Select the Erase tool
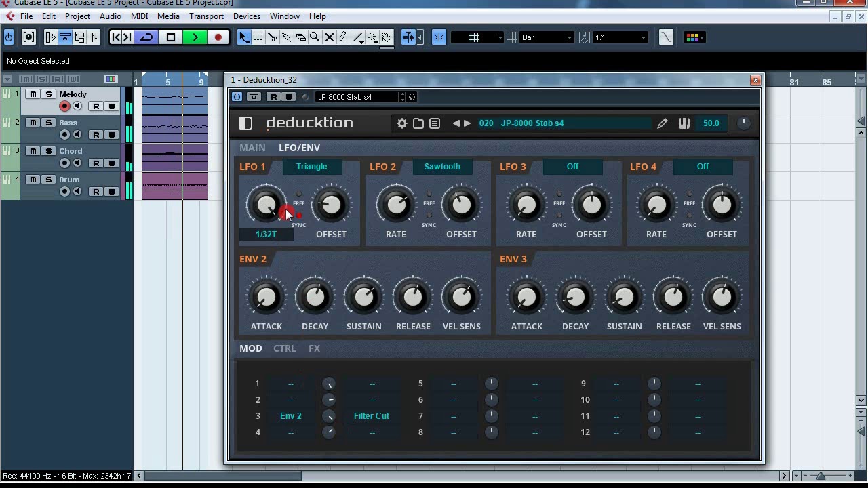This screenshot has width=868, height=488. point(301,37)
